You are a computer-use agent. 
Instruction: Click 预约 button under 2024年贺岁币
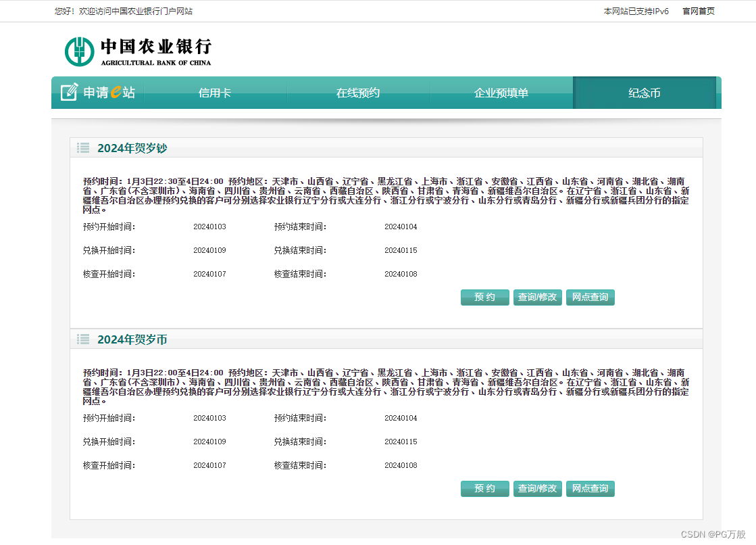(x=484, y=488)
